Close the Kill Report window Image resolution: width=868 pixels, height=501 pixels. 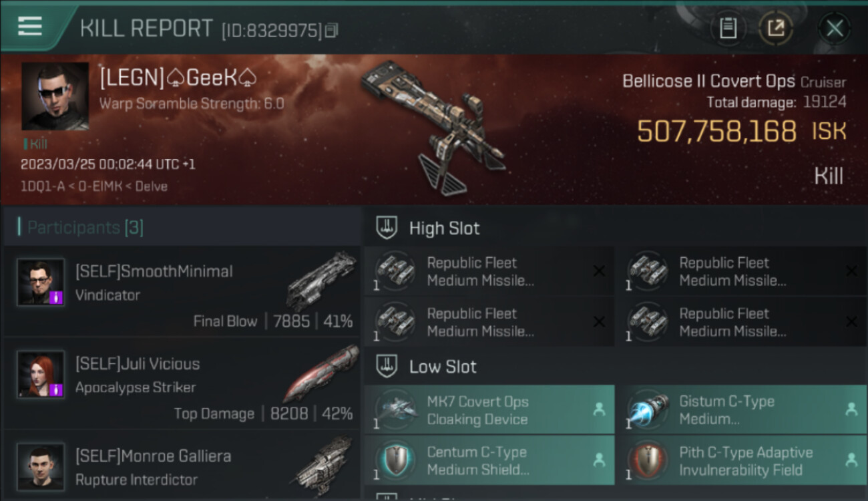coord(835,28)
